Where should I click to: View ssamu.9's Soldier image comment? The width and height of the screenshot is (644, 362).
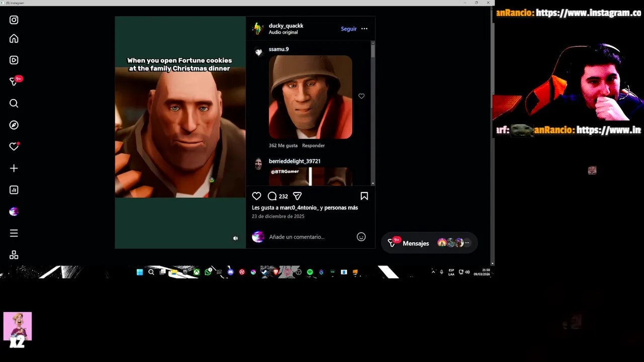click(x=310, y=97)
